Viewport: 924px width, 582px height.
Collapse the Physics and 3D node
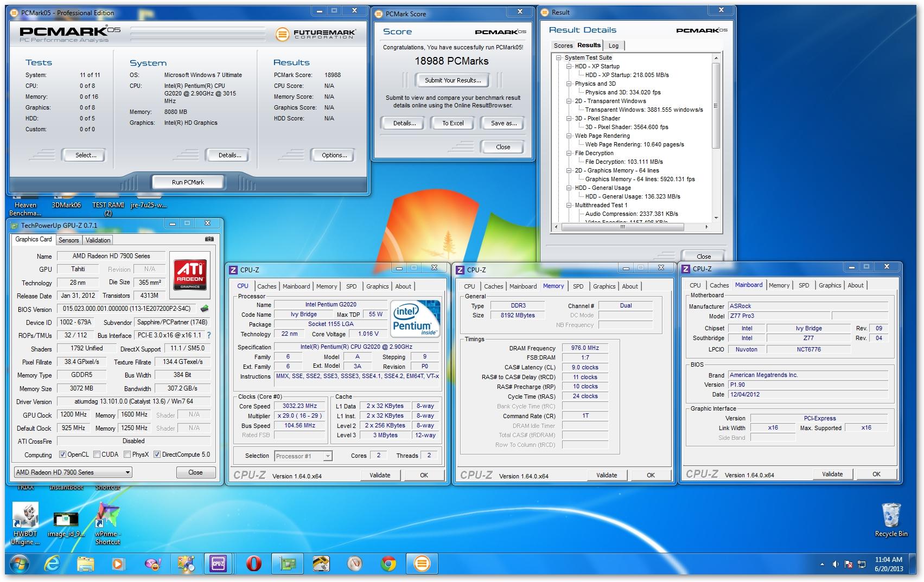pyautogui.click(x=569, y=84)
